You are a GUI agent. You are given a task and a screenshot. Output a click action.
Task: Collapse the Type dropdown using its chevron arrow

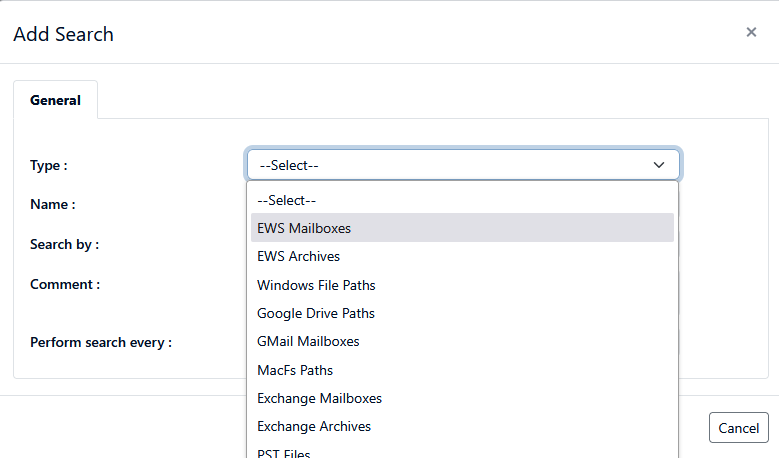click(659, 165)
